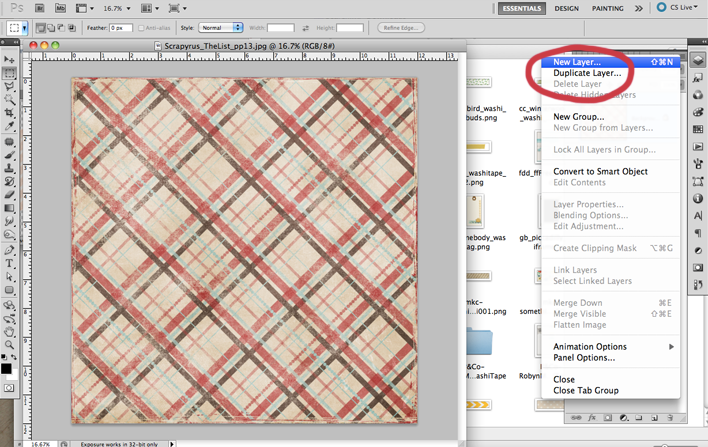Toggle Quick Mask mode
This screenshot has height=447, width=708.
pos(9,388)
